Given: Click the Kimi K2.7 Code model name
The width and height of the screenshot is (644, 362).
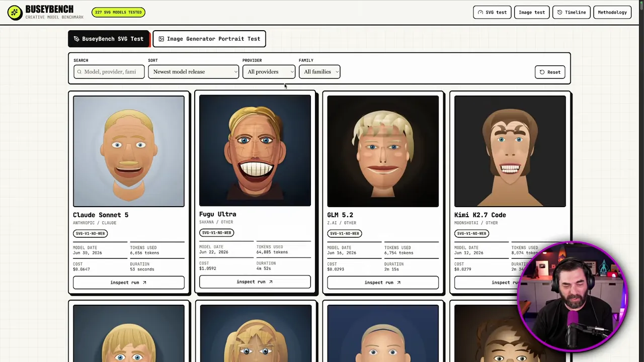Looking at the screenshot, I should pos(480,215).
